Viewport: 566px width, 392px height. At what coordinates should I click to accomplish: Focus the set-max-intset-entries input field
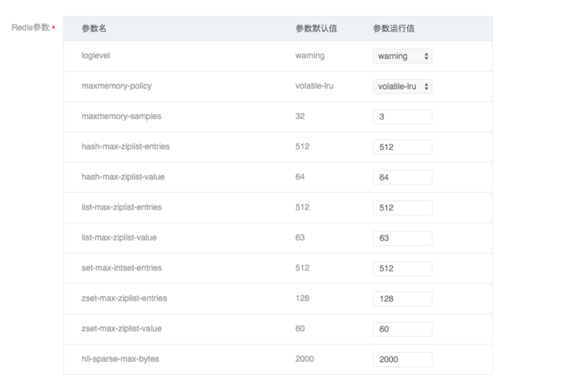coord(402,268)
